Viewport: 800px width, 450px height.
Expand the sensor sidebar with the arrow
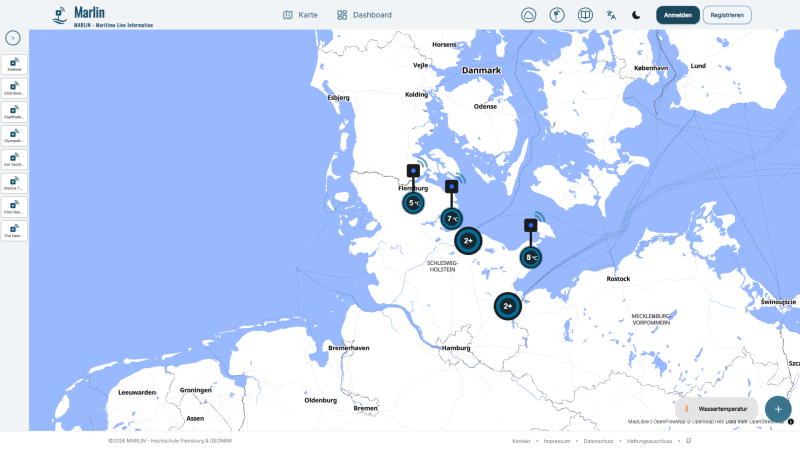pyautogui.click(x=13, y=38)
